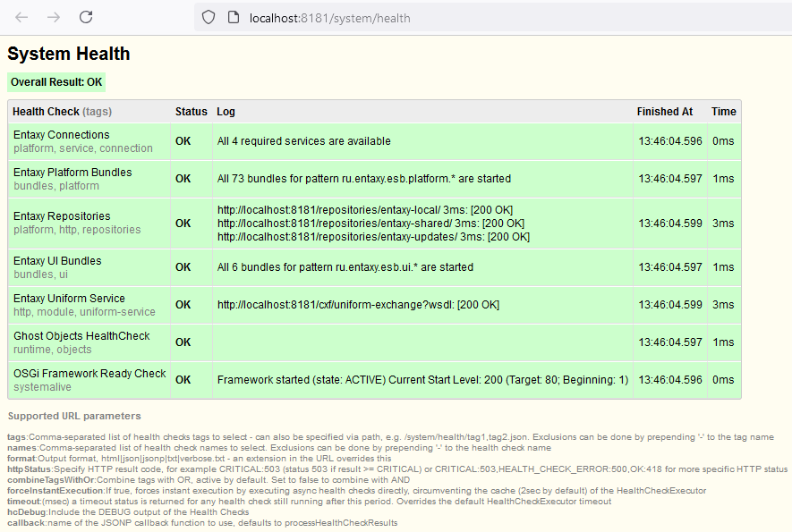
Task: Focus the address bar URL field
Action: pos(447,17)
